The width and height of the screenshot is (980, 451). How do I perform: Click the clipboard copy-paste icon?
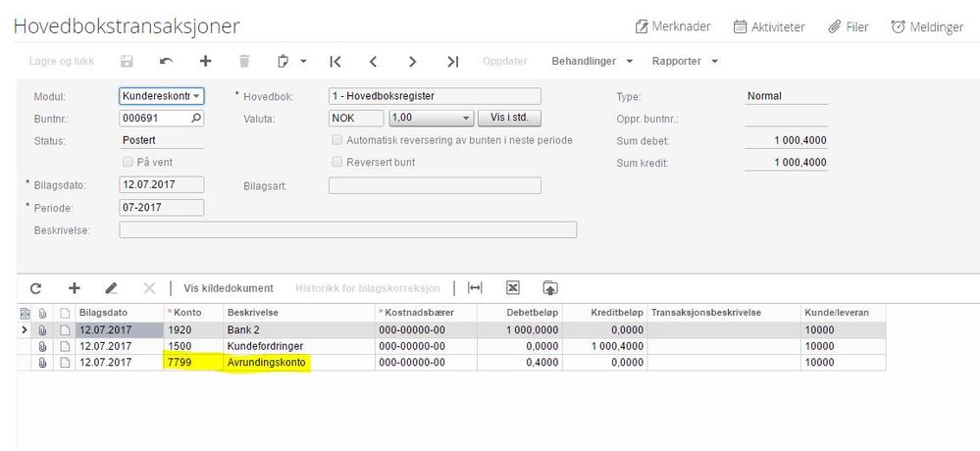(x=283, y=61)
